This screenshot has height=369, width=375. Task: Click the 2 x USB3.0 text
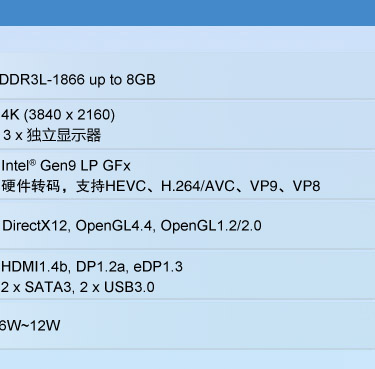click(117, 287)
